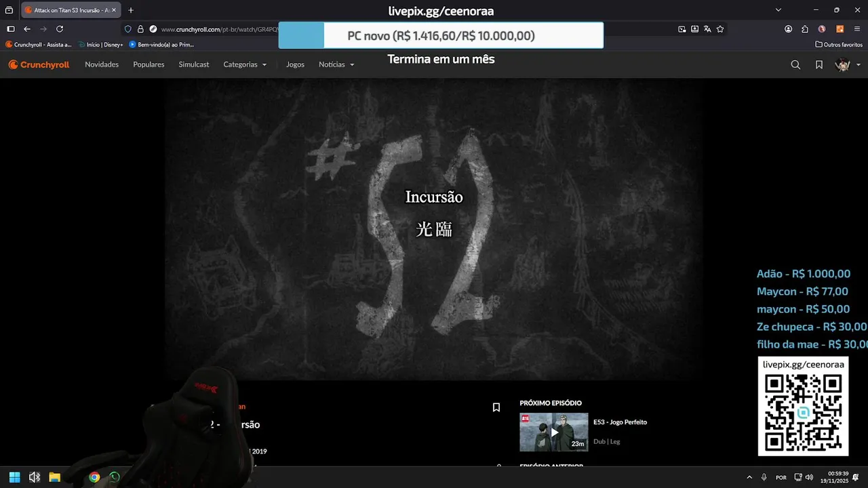868x488 pixels.
Task: Open the Outros favoritos folder
Action: (x=839, y=45)
